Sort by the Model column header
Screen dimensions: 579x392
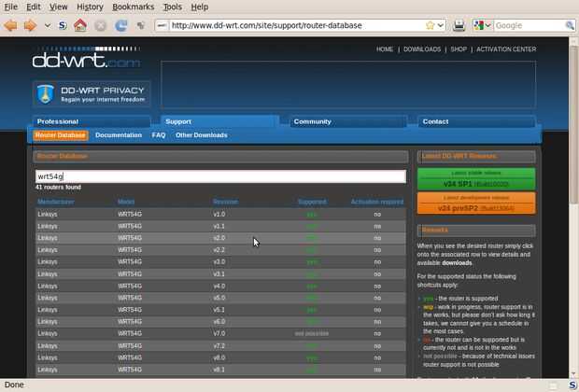(126, 202)
